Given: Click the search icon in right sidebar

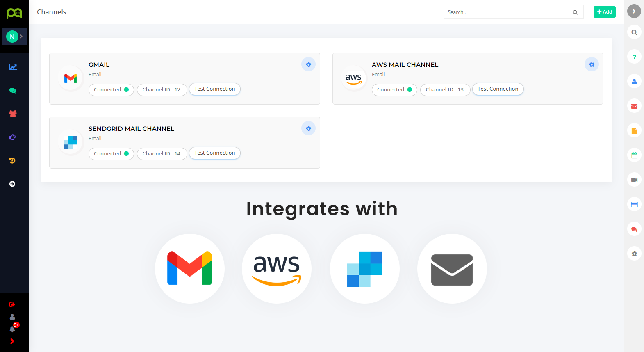Looking at the screenshot, I should [x=634, y=32].
